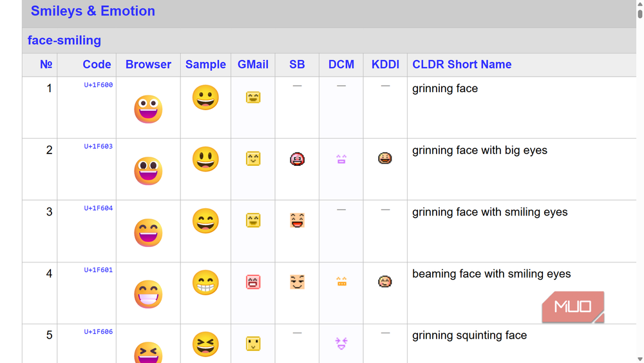Image resolution: width=644 pixels, height=363 pixels.
Task: Click KDDI emoji for grinning face with big eyes
Action: coord(385,158)
